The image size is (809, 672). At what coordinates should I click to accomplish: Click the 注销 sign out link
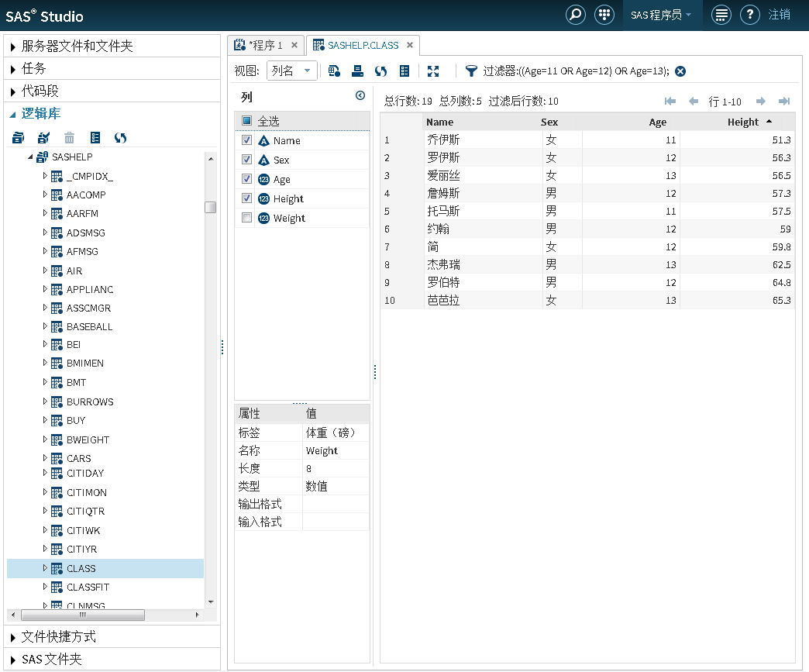click(x=779, y=16)
